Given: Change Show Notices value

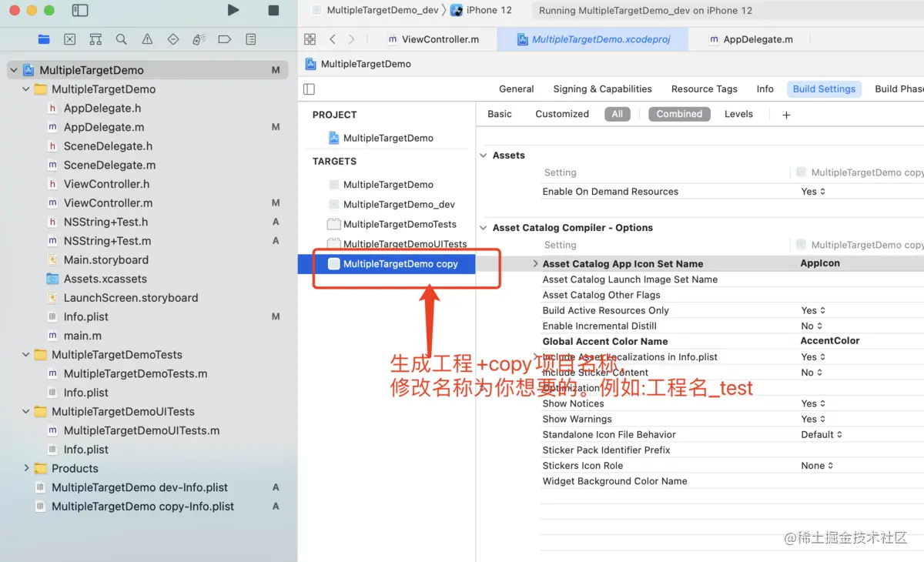Looking at the screenshot, I should 813,403.
